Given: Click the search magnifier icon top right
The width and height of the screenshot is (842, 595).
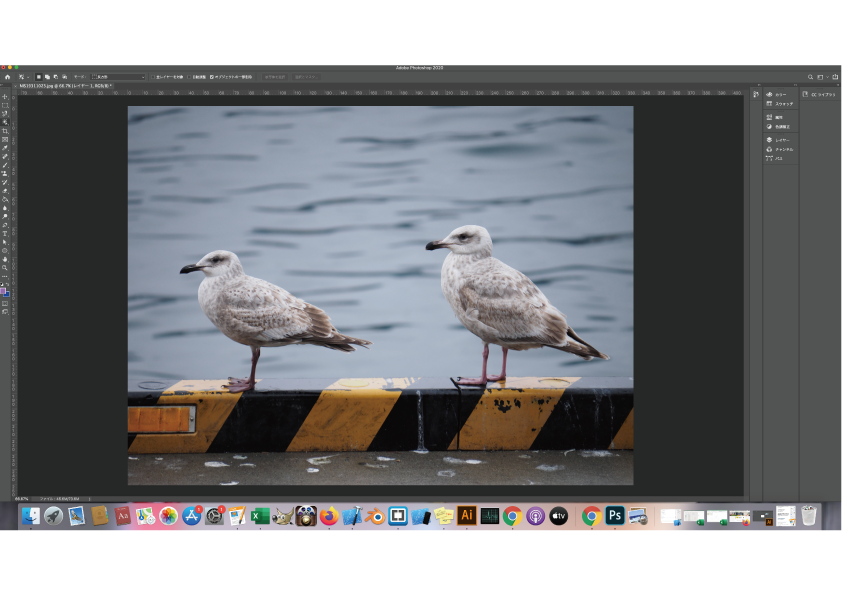Looking at the screenshot, I should [810, 76].
